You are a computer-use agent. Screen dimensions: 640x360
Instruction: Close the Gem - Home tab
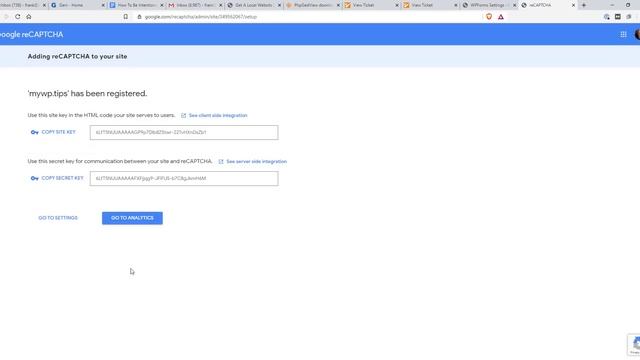103,5
